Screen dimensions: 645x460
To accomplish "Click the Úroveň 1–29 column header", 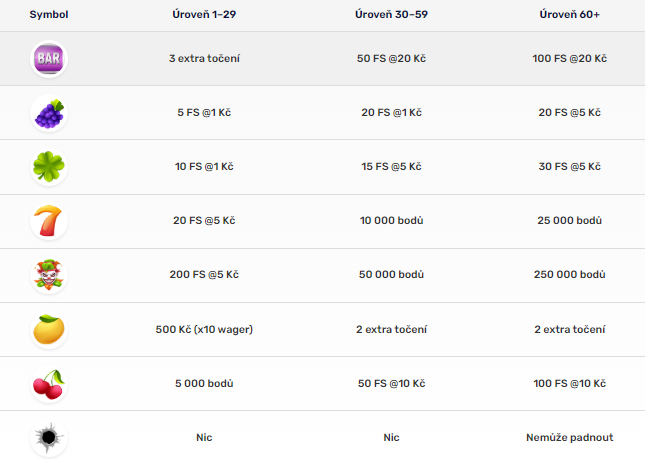I will 204,14.
